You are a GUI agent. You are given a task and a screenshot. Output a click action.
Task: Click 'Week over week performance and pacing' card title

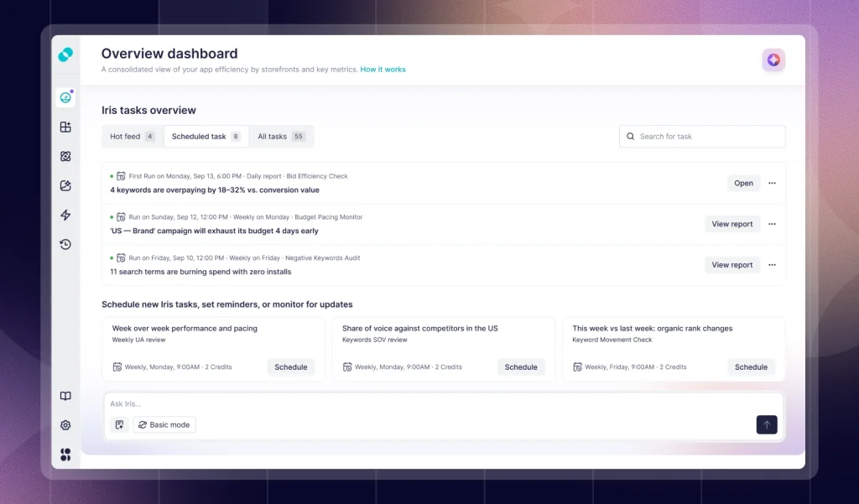point(185,328)
